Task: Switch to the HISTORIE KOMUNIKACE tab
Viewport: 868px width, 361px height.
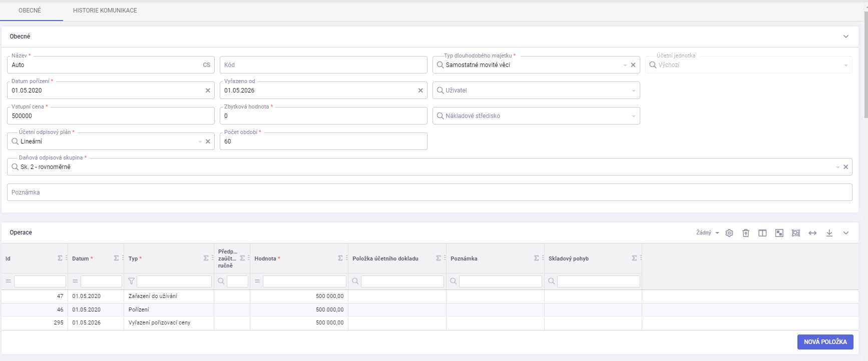Action: point(105,10)
